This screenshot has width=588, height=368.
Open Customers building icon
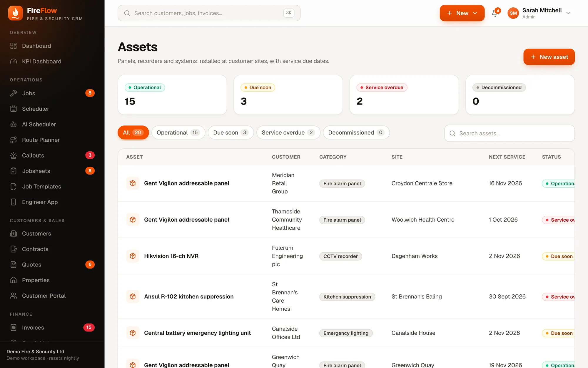click(x=14, y=233)
